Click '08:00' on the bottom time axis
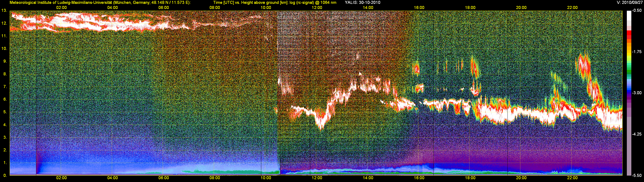 point(215,178)
